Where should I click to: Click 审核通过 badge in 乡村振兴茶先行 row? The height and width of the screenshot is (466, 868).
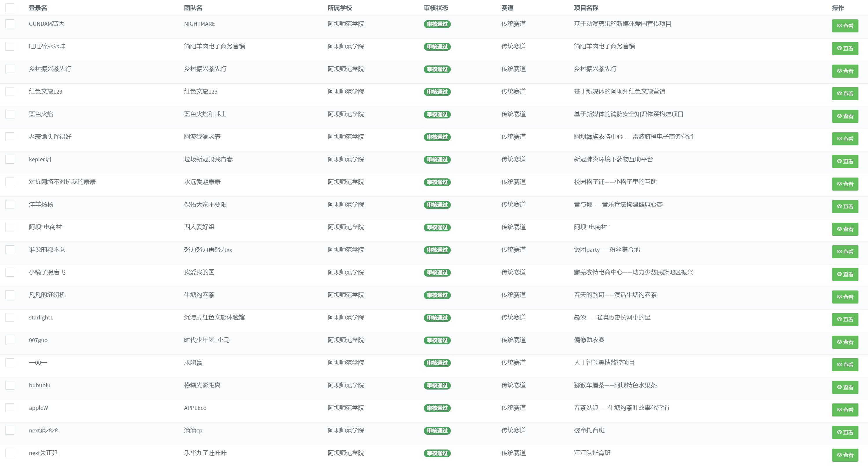tap(437, 69)
